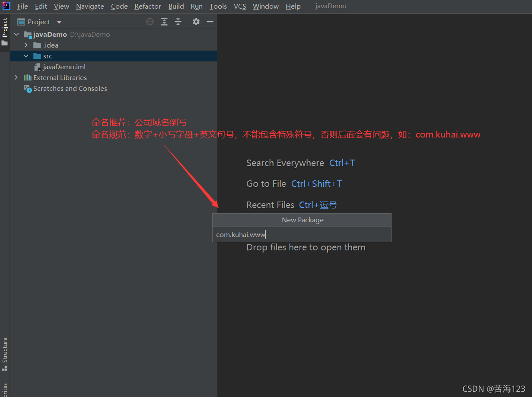The image size is (532, 397).
Task: Hide the Project panel with minus icon
Action: 210,22
